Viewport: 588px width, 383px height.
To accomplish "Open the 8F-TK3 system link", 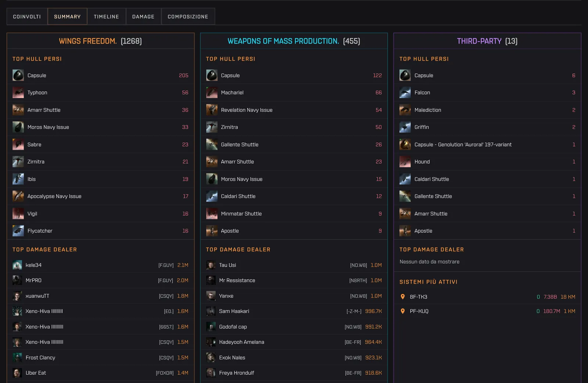I will (x=419, y=297).
